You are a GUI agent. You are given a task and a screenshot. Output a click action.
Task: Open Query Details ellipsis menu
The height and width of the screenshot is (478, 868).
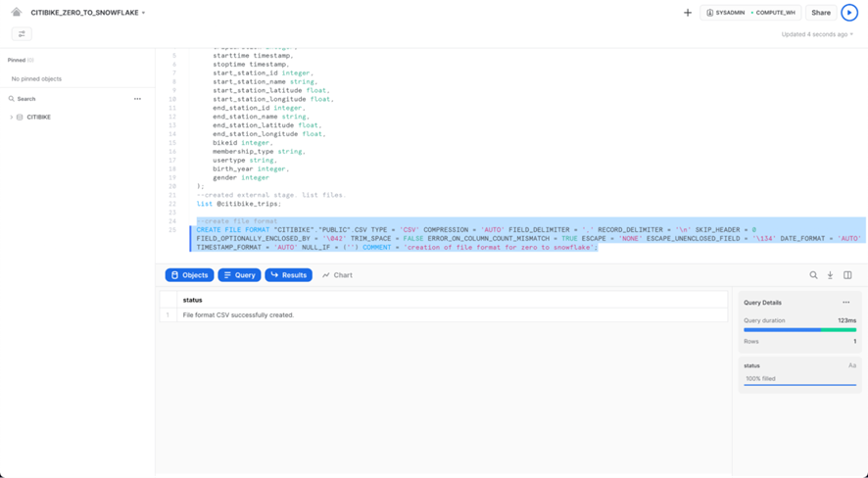click(846, 303)
